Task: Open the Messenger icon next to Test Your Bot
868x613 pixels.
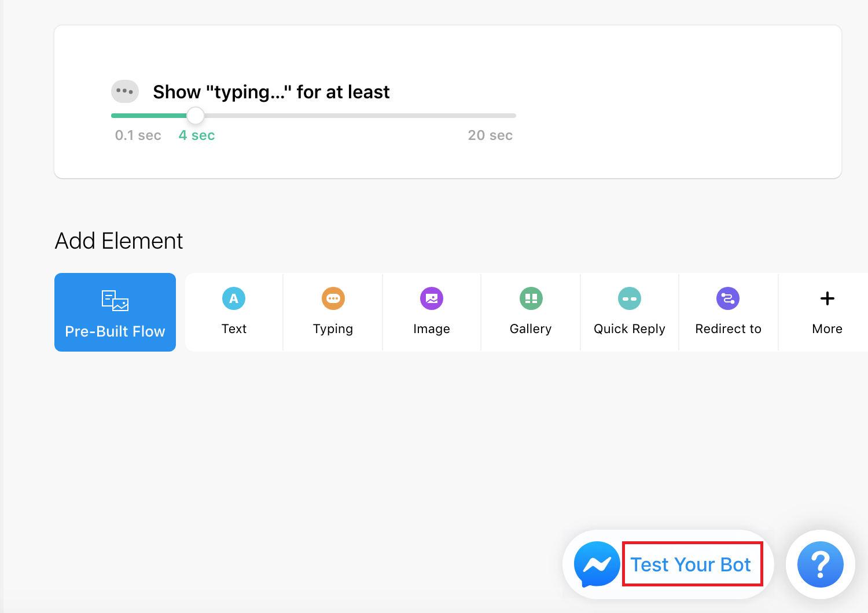Action: click(596, 564)
